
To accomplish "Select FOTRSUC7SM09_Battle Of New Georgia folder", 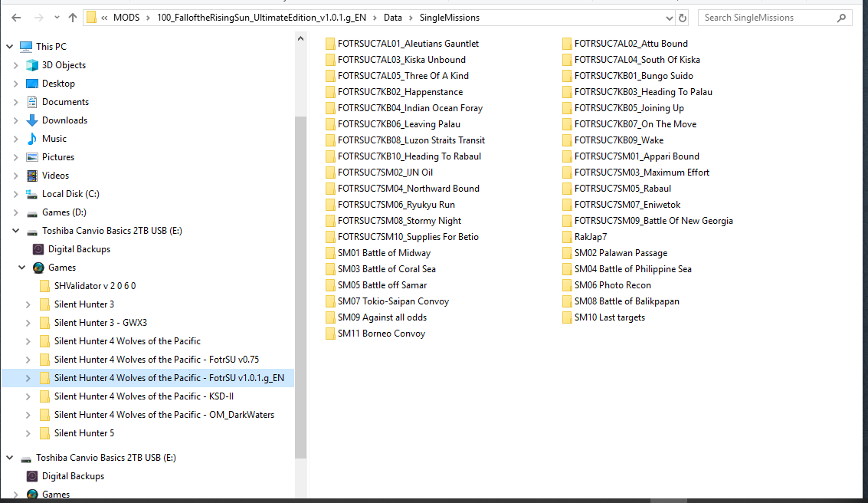I will 653,221.
